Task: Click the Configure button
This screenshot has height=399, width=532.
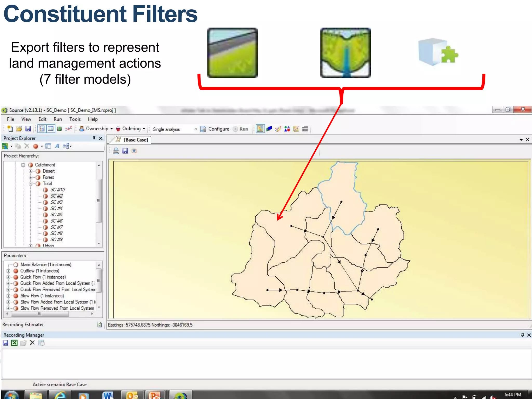Action: tap(215, 129)
